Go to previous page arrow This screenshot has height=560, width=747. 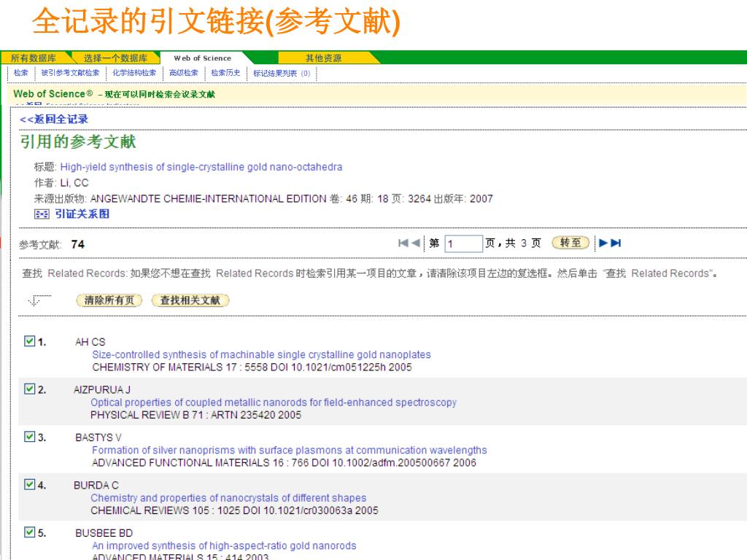tap(415, 243)
